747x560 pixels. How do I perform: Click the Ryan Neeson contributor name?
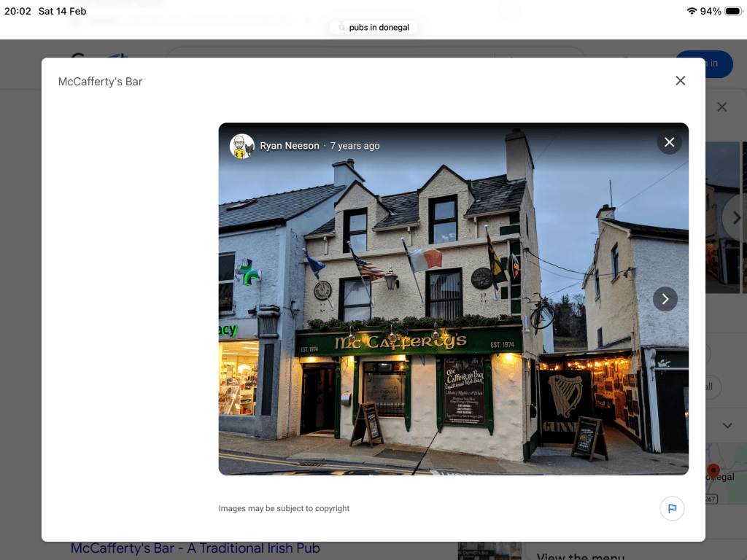pos(290,146)
